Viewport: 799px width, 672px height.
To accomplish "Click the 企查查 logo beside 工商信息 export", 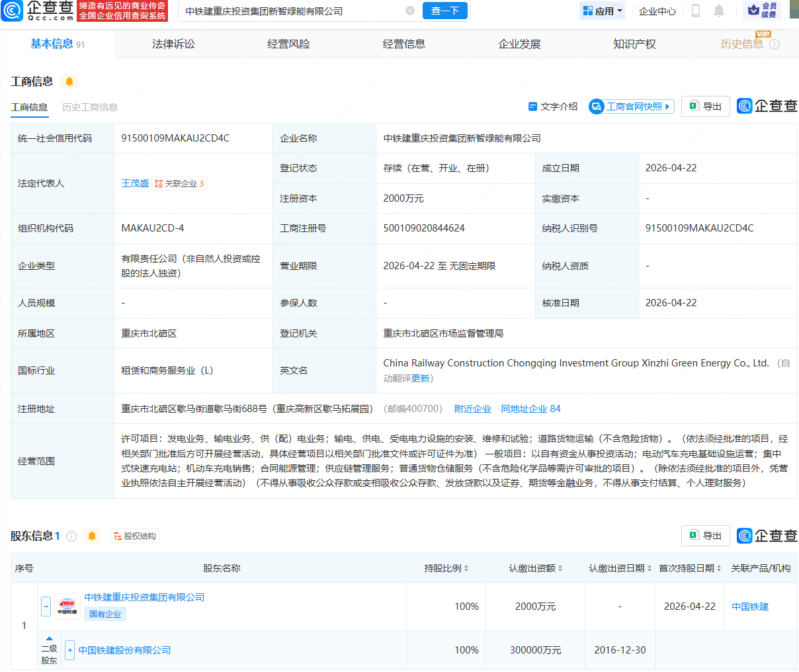I will coord(767,106).
